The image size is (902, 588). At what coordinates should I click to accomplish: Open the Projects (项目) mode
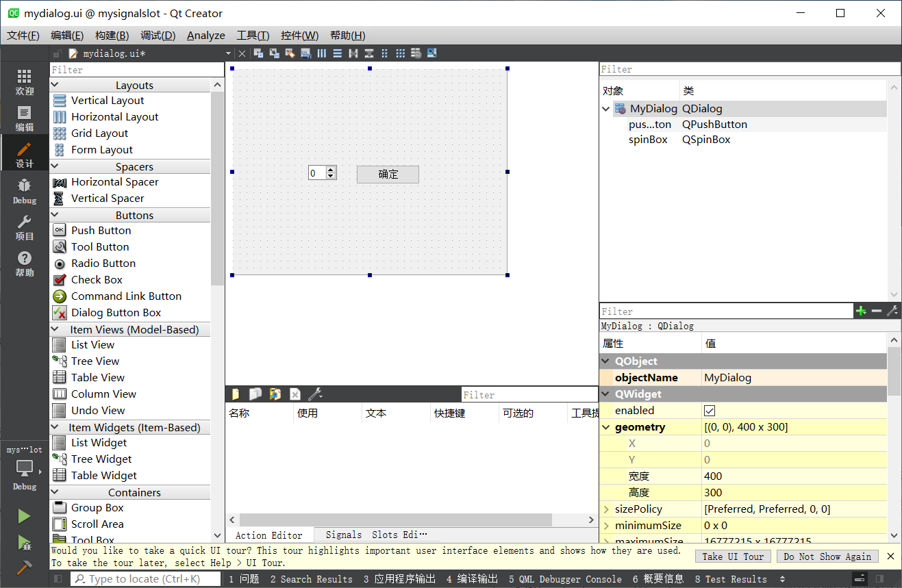(x=24, y=227)
